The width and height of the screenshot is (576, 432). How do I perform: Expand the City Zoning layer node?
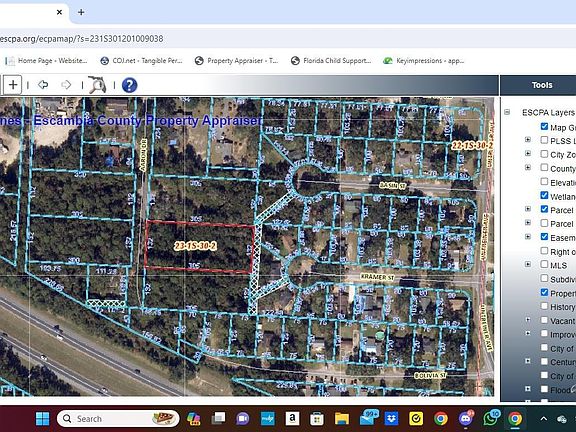[x=528, y=154]
